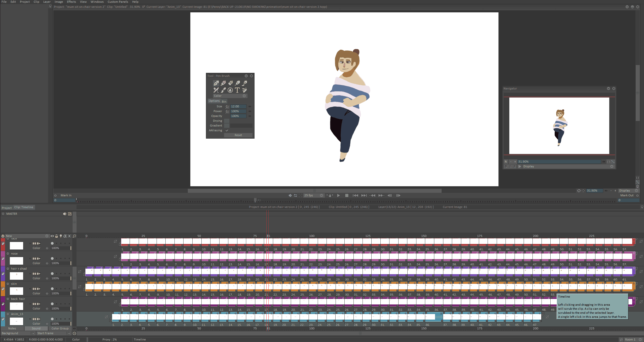Screen dimensions: 644x342
Task: Toggle display circle of hair + shad layer
Action: point(52,274)
